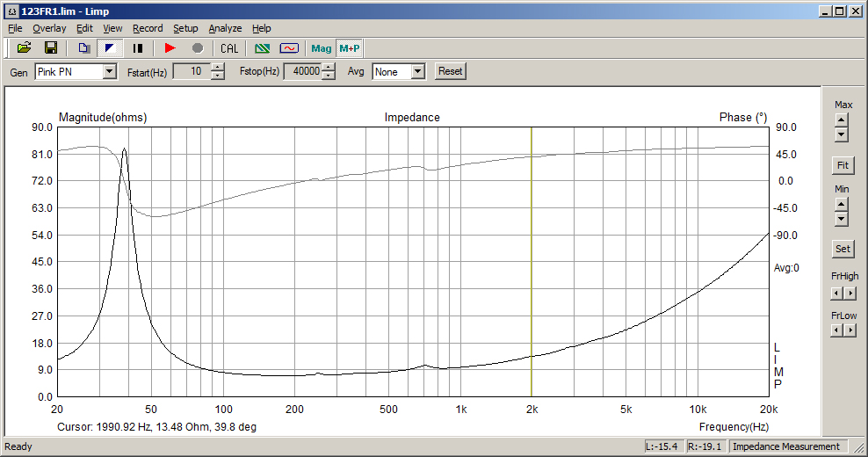Expand the Avg dropdown showing None
Screen dimensions: 868x457
(x=417, y=72)
